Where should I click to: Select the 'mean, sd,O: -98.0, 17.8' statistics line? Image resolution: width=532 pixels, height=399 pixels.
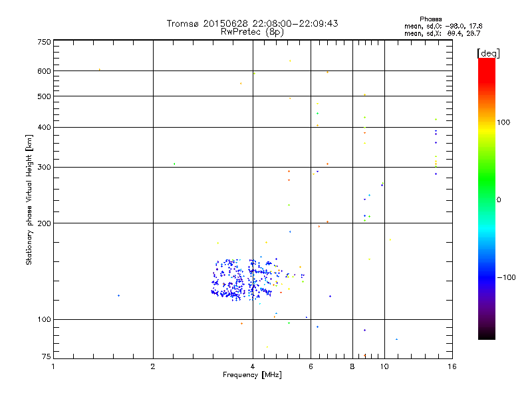coord(443,26)
